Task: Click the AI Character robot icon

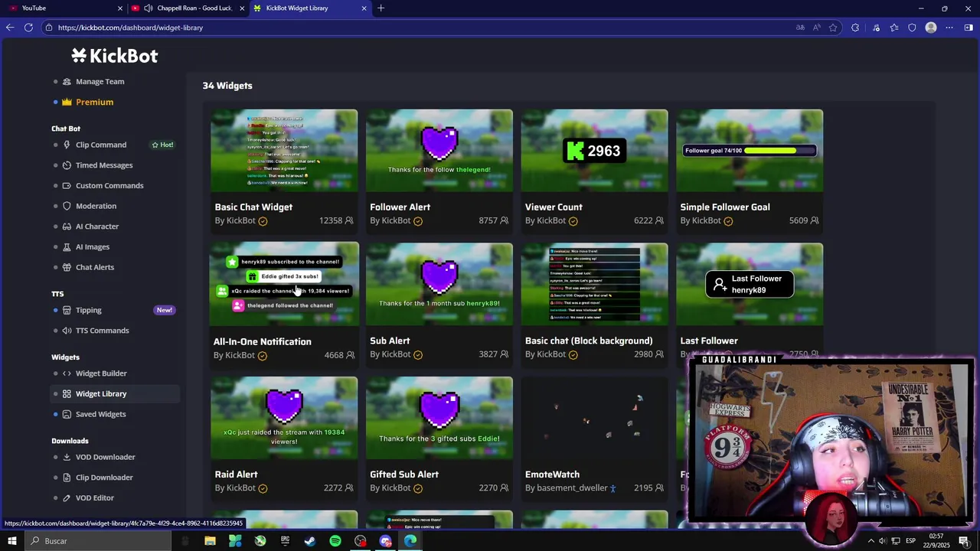Action: coord(67,227)
